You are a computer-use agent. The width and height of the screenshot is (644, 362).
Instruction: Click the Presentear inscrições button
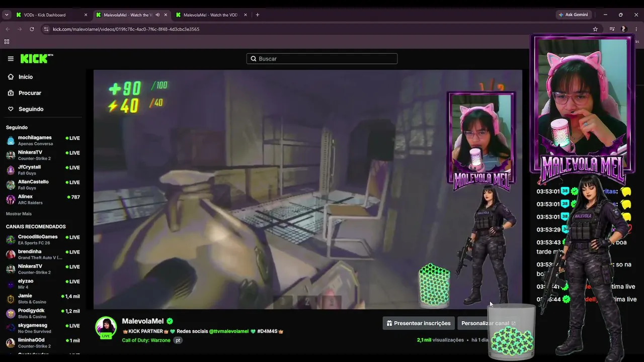pyautogui.click(x=419, y=323)
